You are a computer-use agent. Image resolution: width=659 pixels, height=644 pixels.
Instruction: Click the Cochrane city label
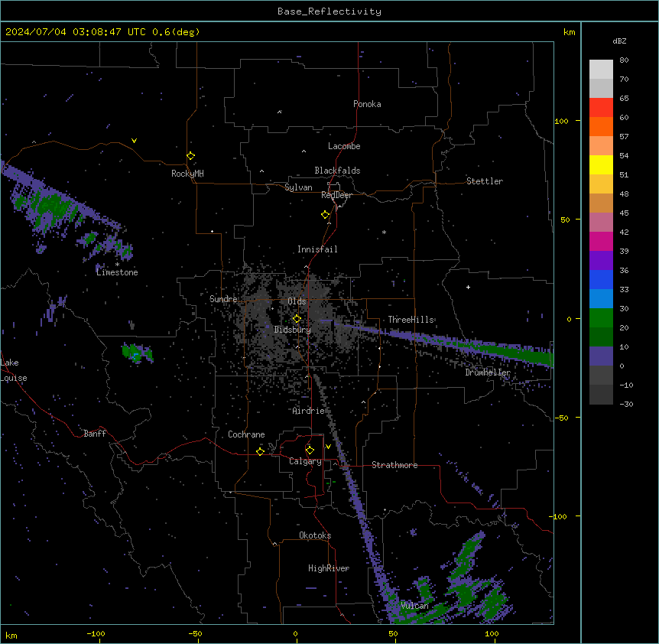246,434
